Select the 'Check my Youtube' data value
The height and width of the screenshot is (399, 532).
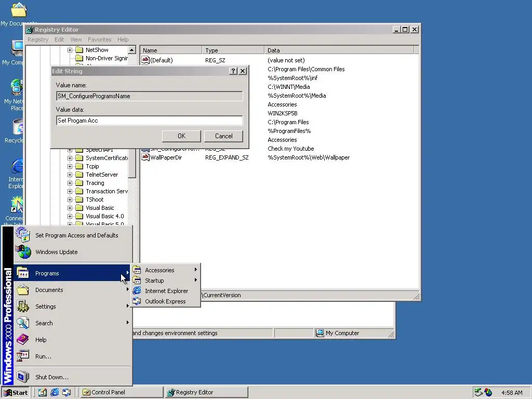pyautogui.click(x=291, y=149)
